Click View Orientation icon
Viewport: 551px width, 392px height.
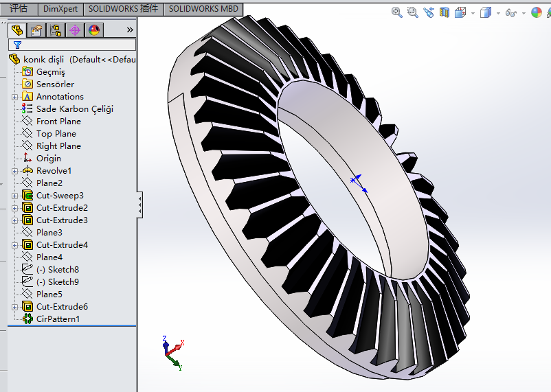click(460, 12)
